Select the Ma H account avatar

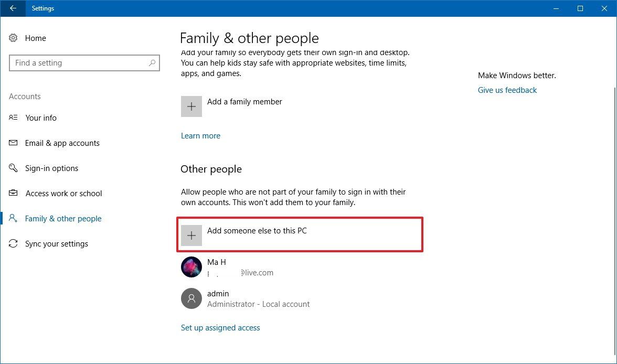192,267
